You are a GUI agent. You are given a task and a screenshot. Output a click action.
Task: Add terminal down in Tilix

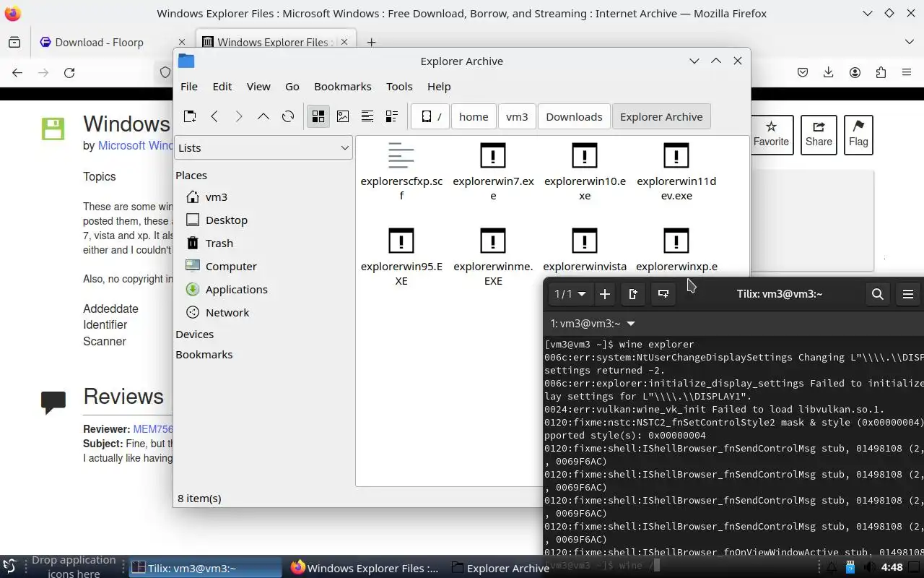coord(663,294)
